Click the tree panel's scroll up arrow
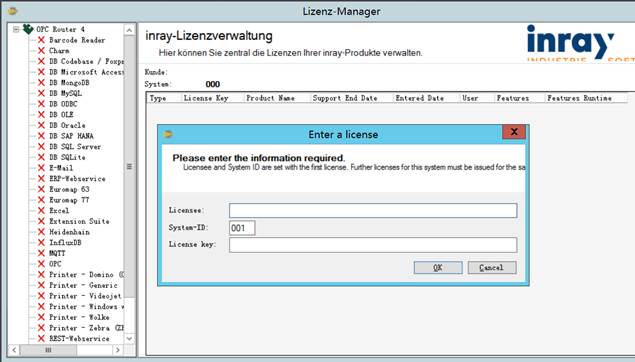This screenshot has height=362, width=635. pos(129,30)
